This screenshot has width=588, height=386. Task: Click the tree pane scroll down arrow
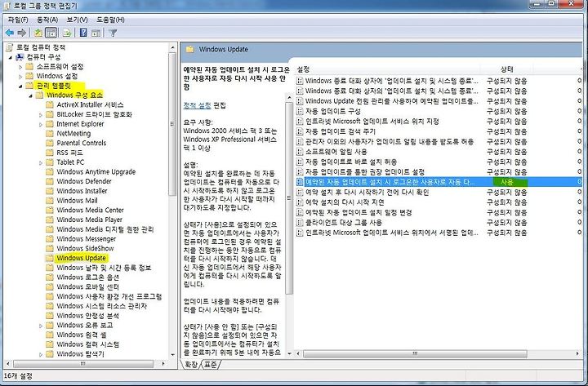tap(172, 354)
